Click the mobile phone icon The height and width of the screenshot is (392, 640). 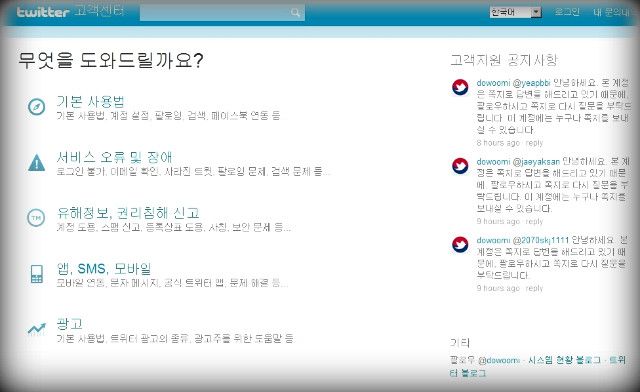coord(37,274)
